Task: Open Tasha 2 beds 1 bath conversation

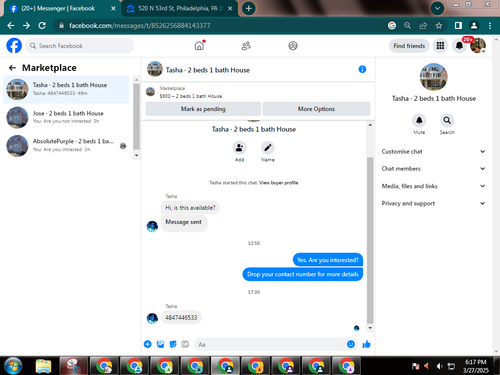Action: [66, 89]
